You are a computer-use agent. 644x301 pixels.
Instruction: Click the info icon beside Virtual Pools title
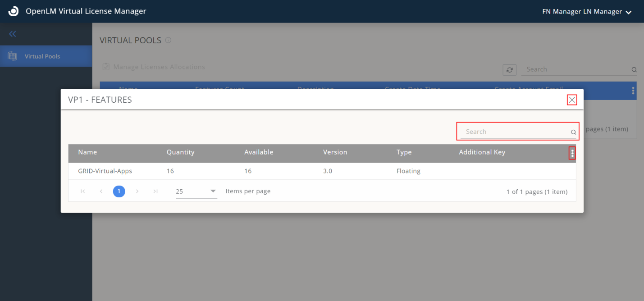click(168, 41)
